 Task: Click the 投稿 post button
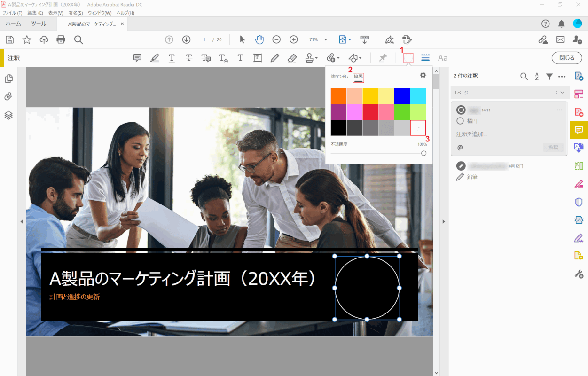pyautogui.click(x=553, y=147)
